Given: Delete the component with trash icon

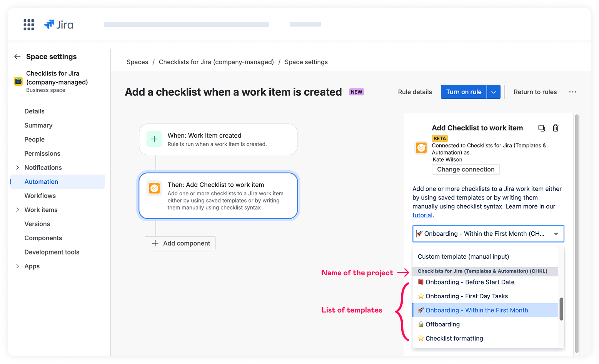Looking at the screenshot, I should (x=556, y=128).
